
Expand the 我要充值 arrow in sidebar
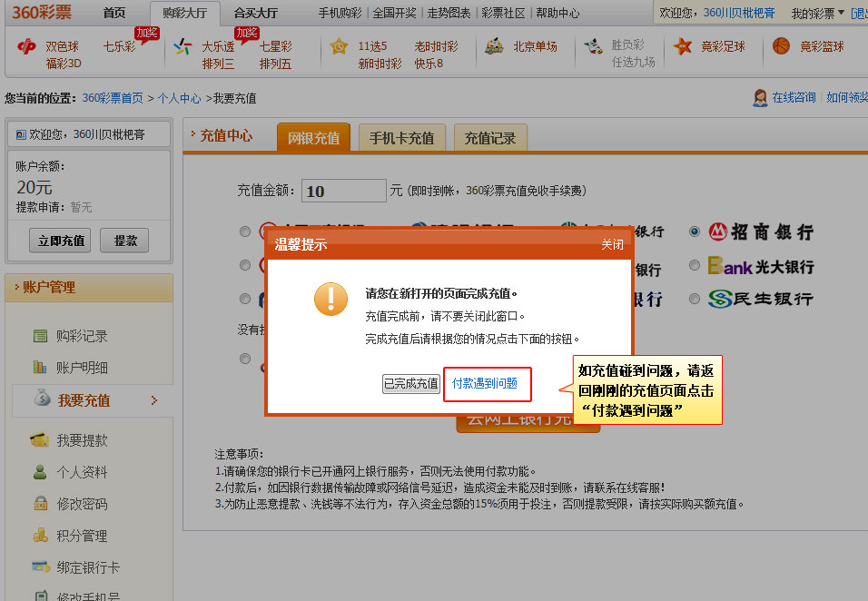[154, 400]
